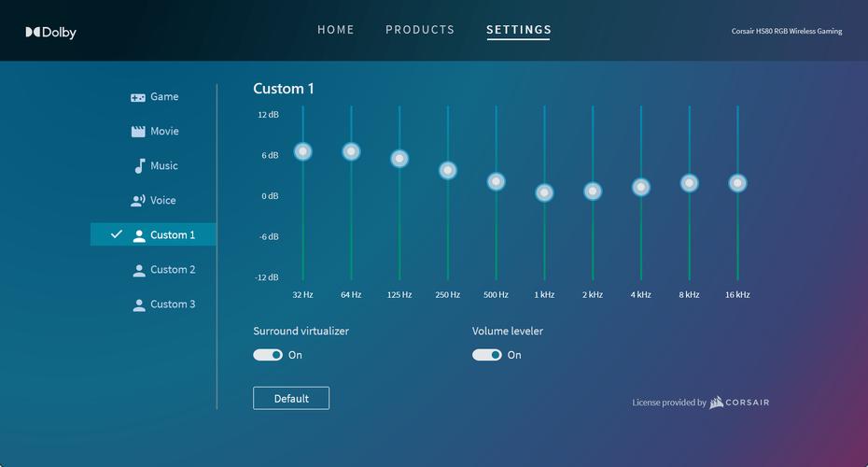Click the checkmark beside Custom 1
Image resolution: width=868 pixels, height=467 pixels.
(x=117, y=234)
